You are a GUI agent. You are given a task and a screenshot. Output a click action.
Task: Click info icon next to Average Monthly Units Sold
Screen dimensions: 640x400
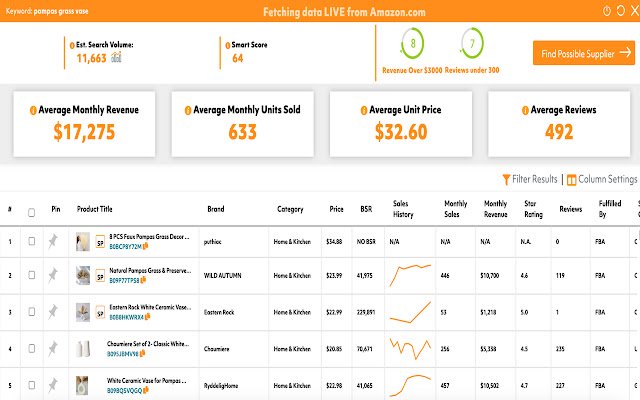pyautogui.click(x=188, y=110)
